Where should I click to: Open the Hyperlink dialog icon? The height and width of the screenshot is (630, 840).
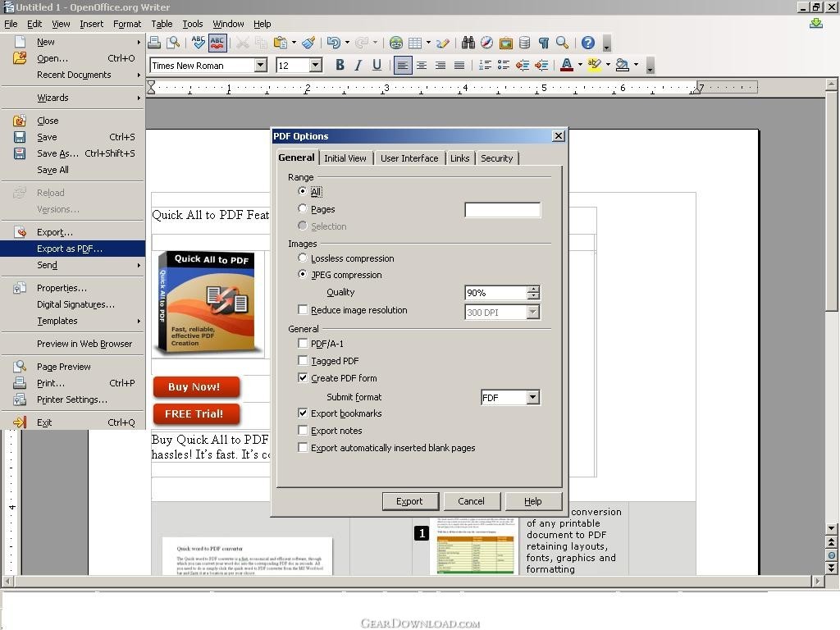pyautogui.click(x=396, y=43)
